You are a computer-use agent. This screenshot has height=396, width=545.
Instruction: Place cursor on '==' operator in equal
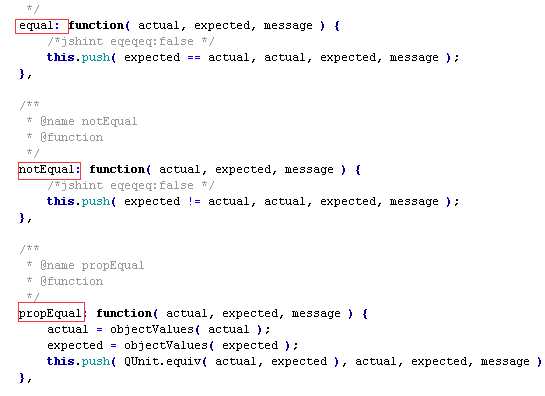pos(194,58)
